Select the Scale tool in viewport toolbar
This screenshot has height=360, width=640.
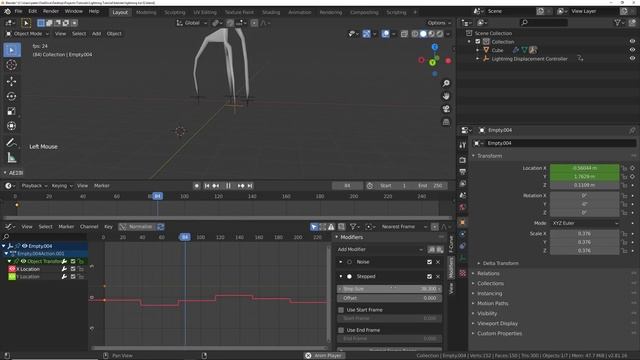click(x=11, y=111)
